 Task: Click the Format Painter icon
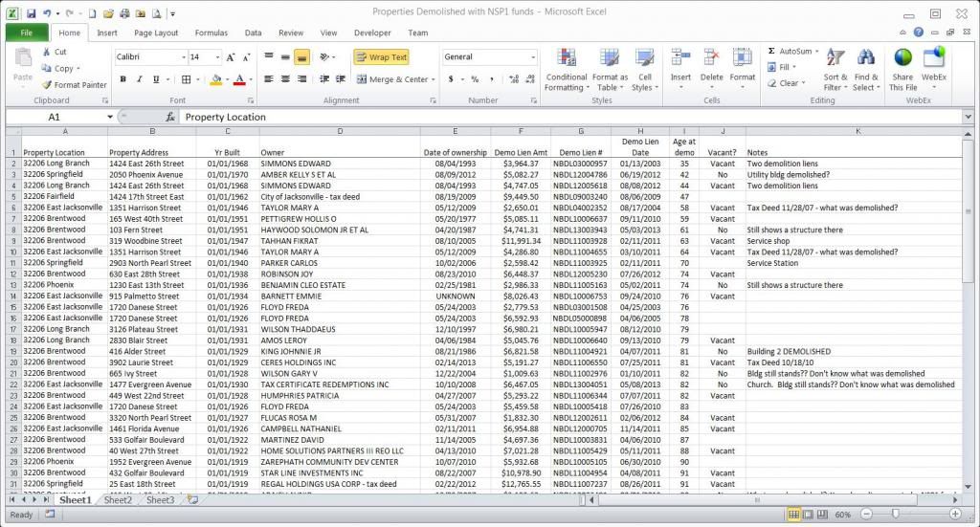[48, 85]
